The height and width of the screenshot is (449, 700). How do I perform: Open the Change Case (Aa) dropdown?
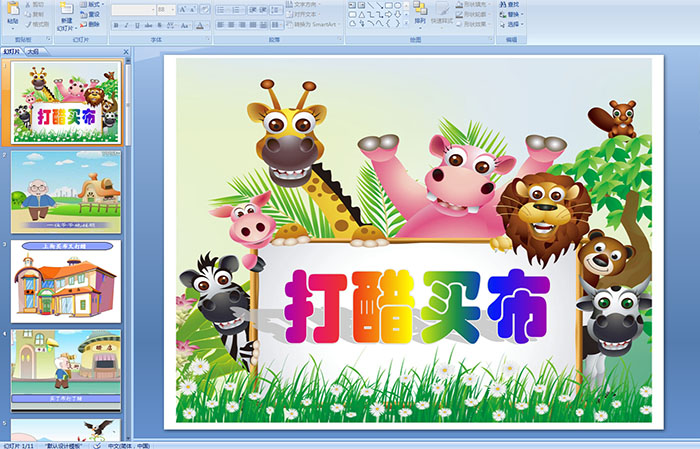[186, 25]
